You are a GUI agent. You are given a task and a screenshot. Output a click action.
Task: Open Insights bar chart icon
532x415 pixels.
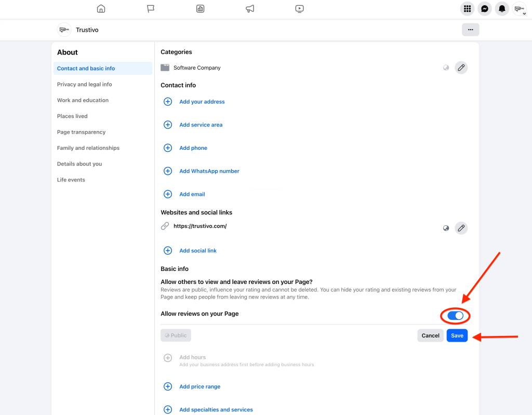(x=200, y=9)
